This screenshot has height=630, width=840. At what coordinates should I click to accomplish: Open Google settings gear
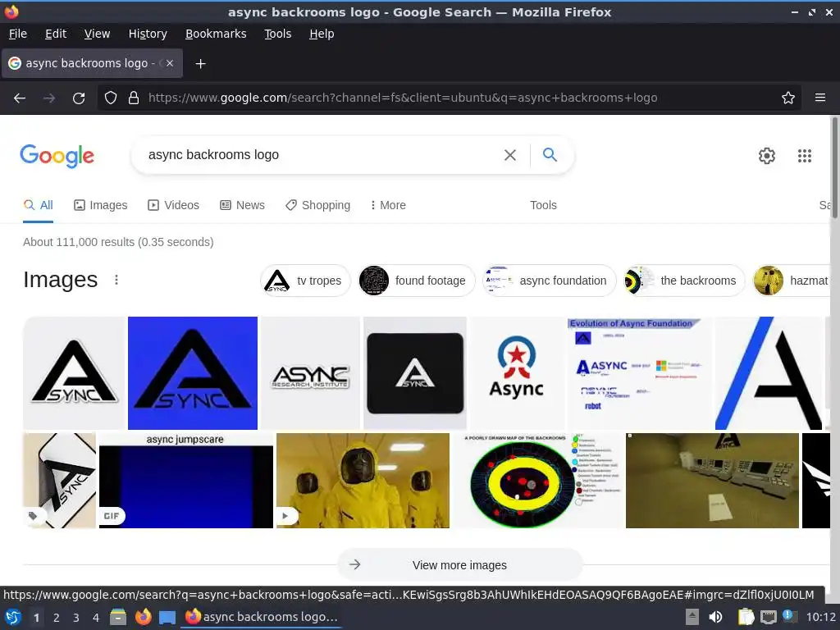[x=767, y=156]
